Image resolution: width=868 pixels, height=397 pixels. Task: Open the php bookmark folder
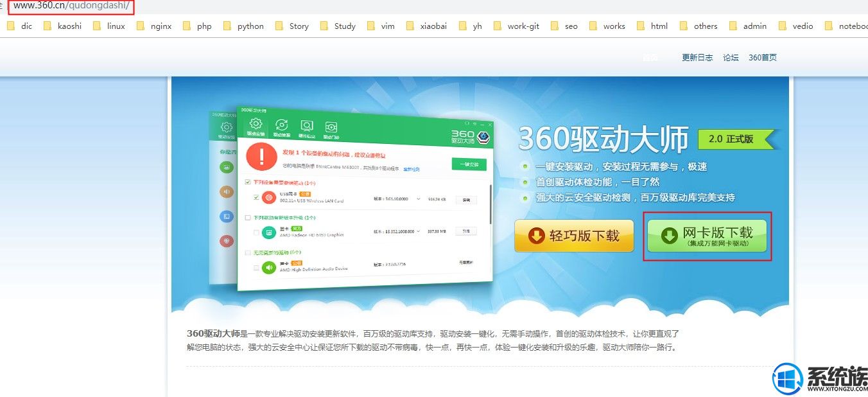197,26
